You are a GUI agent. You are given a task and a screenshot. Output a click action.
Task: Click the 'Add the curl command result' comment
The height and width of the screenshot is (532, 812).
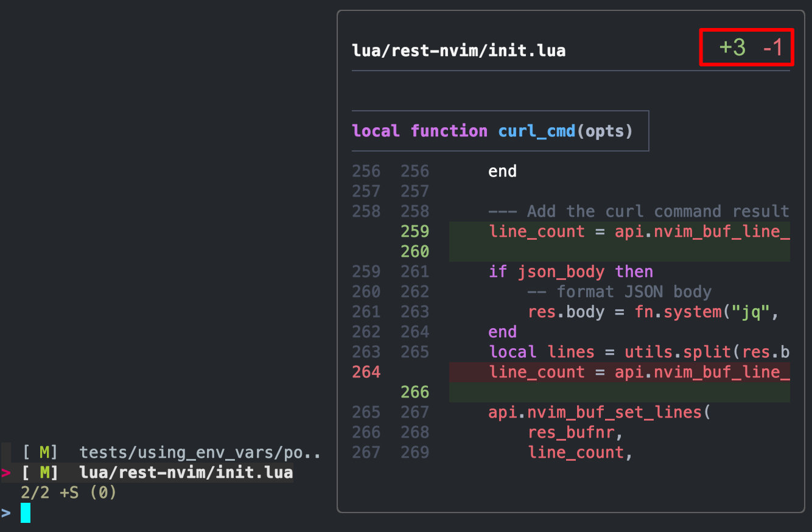click(639, 211)
